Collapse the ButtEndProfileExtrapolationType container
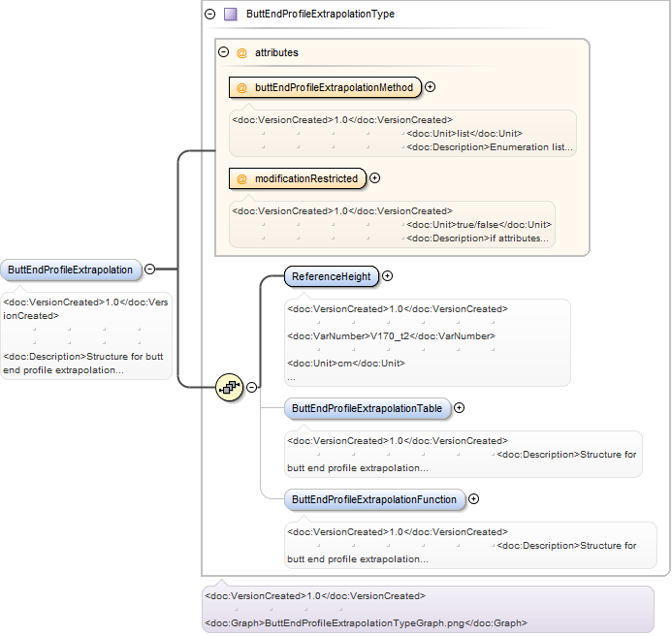 [210, 15]
